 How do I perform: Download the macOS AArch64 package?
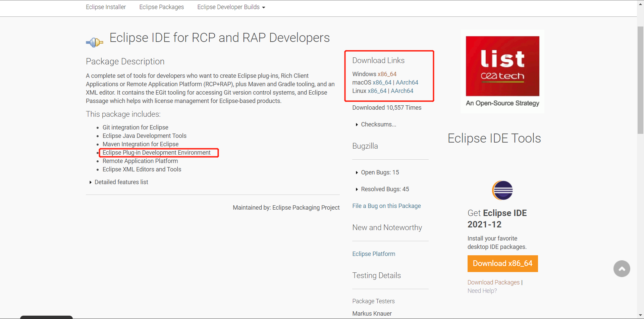[407, 83]
